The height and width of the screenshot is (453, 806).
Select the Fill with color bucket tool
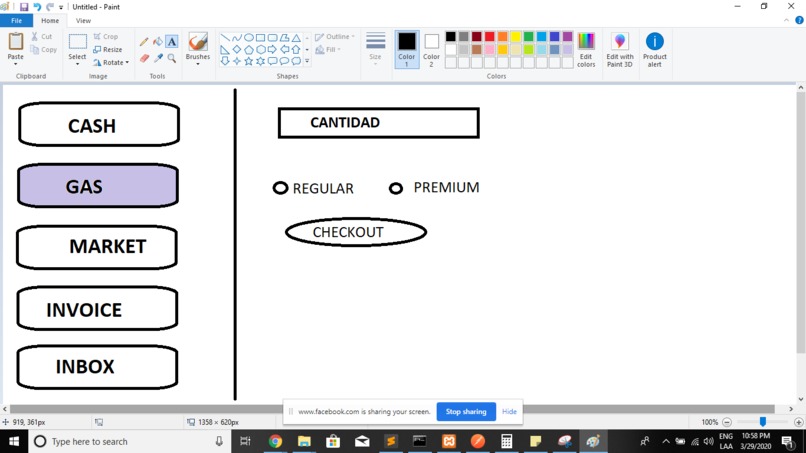pyautogui.click(x=158, y=42)
